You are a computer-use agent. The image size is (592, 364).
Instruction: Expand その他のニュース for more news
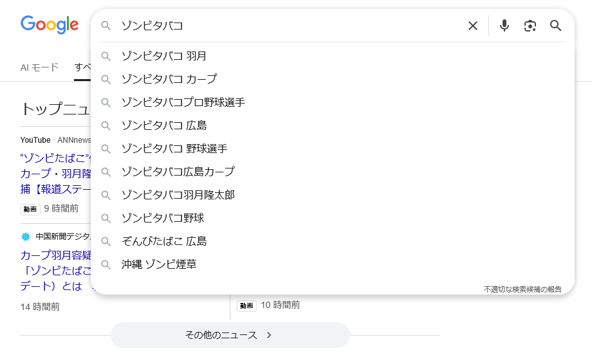(x=230, y=335)
